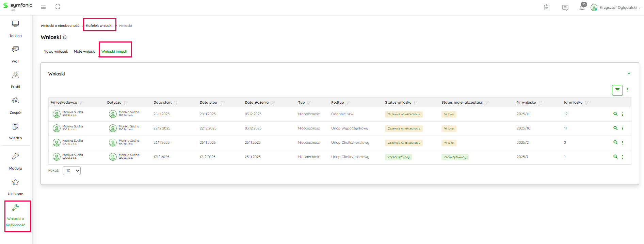Open the Moduły wrench icon
644x244 pixels.
15,156
